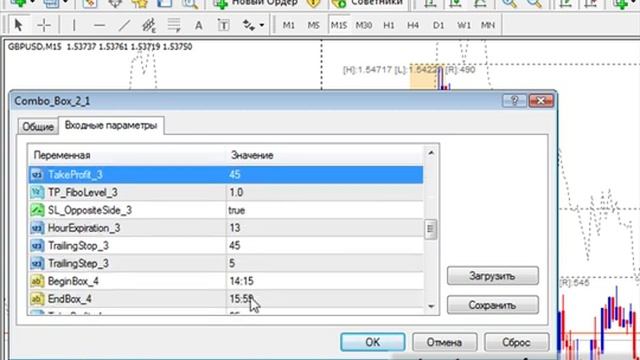Click the TakeProfit_3 value 45

(x=235, y=175)
